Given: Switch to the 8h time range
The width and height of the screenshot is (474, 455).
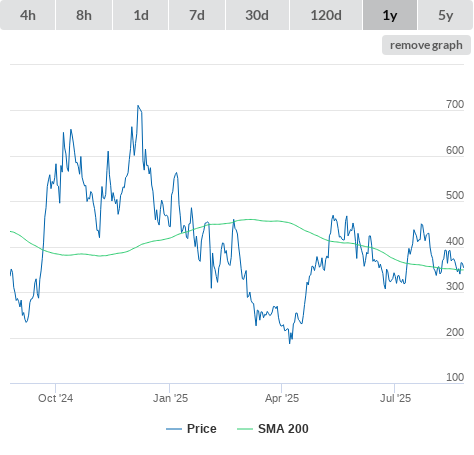Looking at the screenshot, I should (x=84, y=15).
